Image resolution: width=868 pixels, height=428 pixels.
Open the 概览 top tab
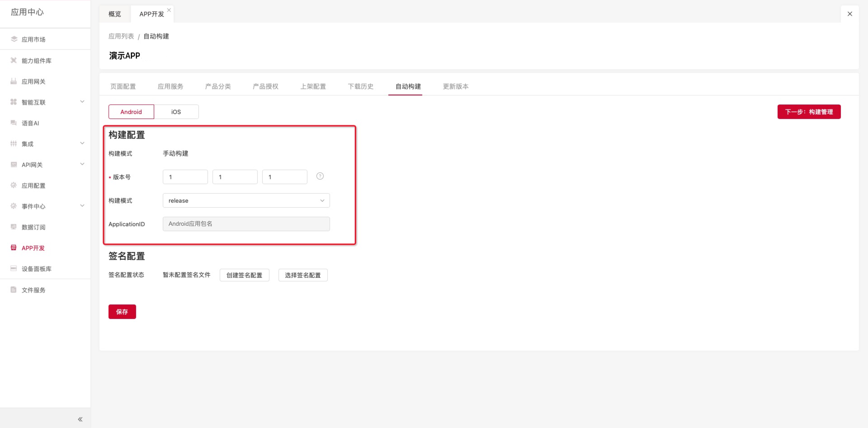115,14
